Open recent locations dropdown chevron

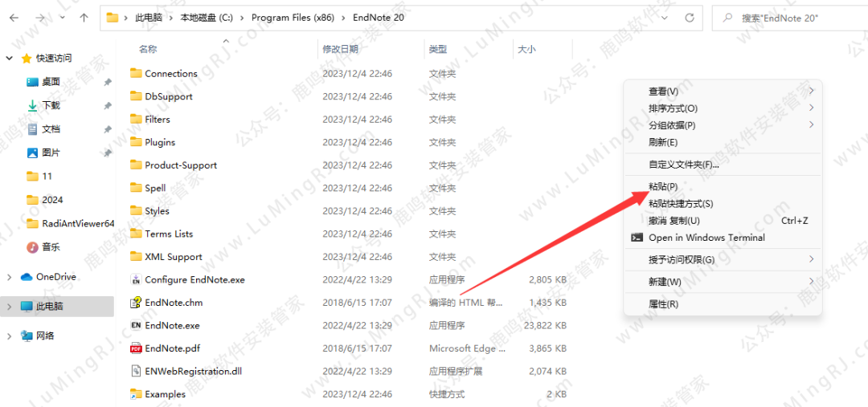tap(62, 18)
